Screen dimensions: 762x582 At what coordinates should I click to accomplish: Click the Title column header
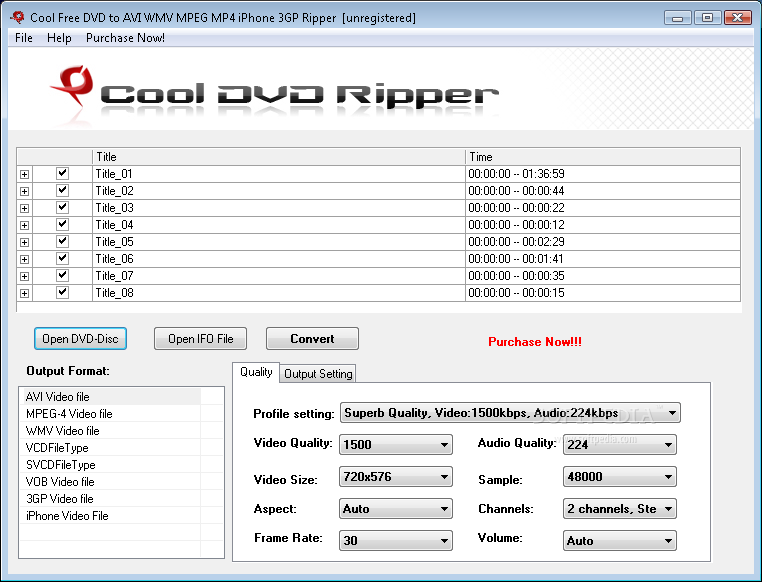coord(278,156)
